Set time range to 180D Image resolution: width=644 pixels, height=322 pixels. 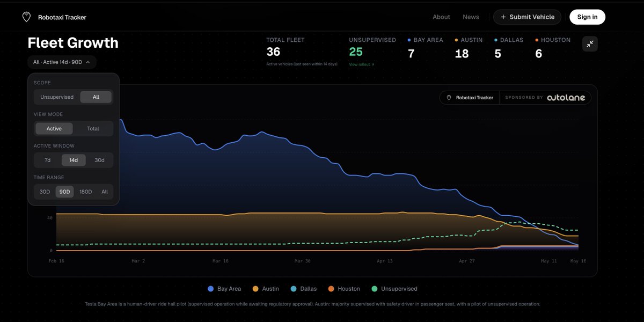85,192
